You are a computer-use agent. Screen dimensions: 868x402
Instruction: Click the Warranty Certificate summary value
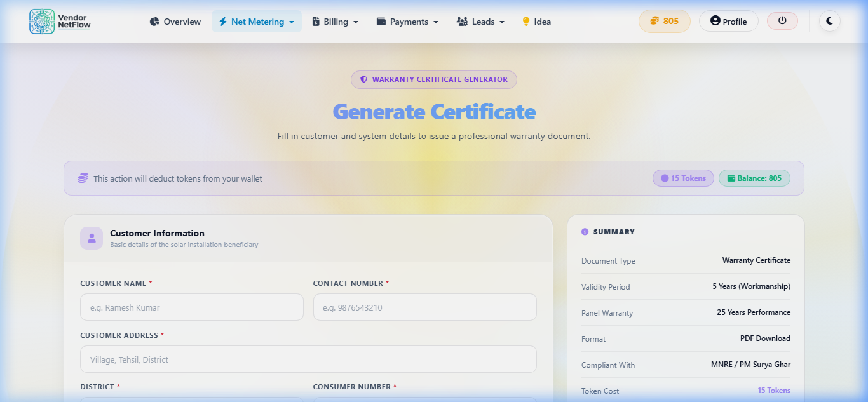pos(756,260)
